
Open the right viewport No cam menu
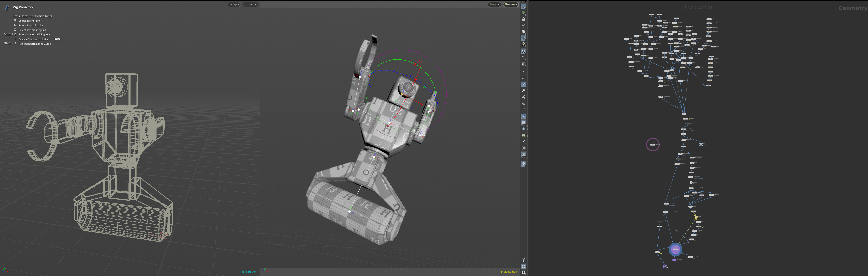tap(511, 4)
